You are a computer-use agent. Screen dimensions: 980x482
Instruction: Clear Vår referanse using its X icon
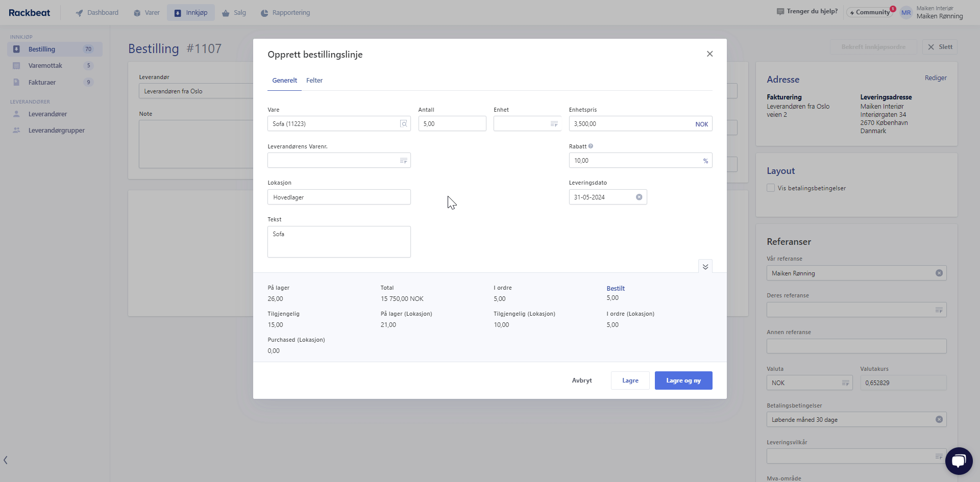[939, 273]
